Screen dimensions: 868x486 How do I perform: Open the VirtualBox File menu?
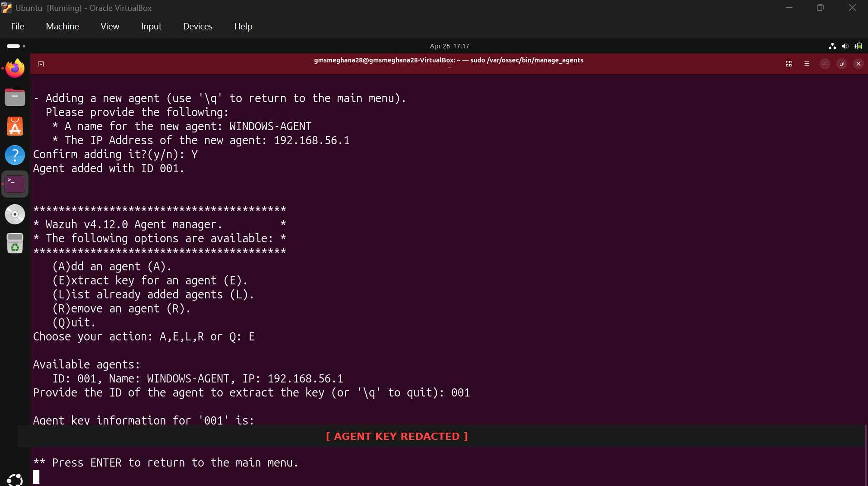click(x=18, y=26)
